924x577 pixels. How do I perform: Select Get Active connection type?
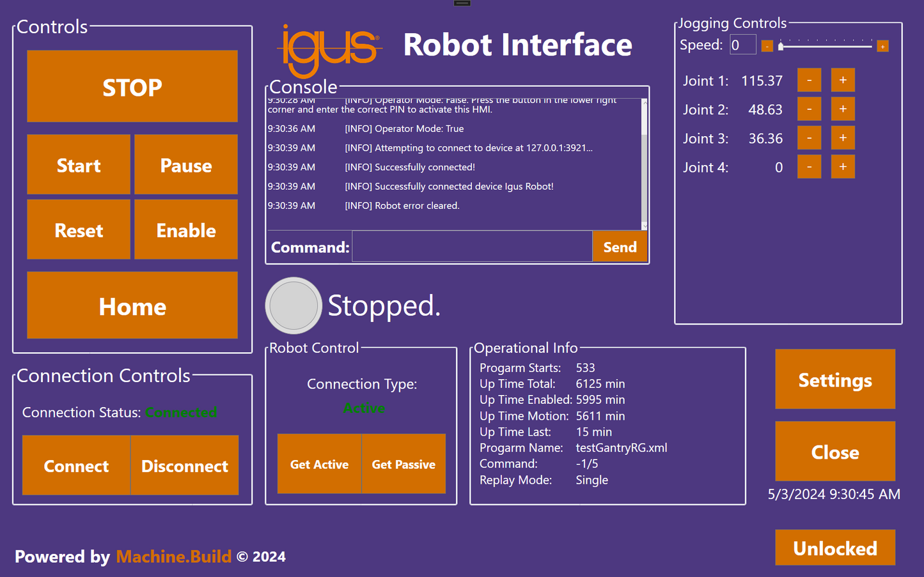click(x=319, y=464)
